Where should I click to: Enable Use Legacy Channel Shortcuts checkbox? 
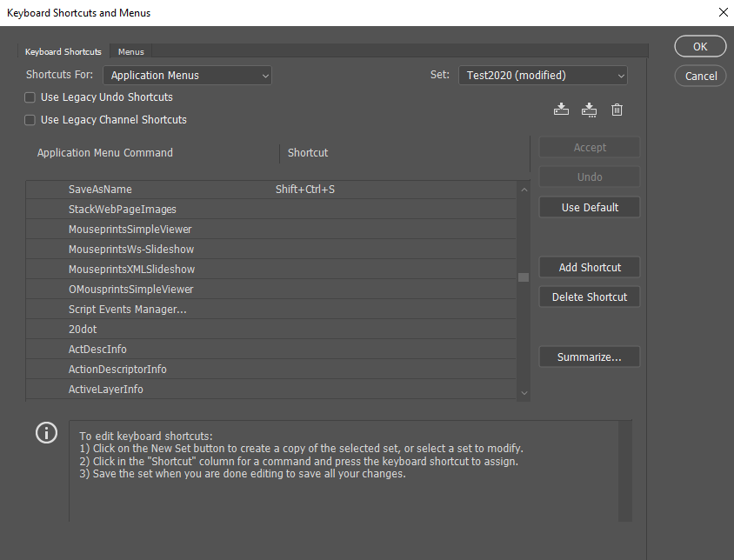click(x=30, y=120)
